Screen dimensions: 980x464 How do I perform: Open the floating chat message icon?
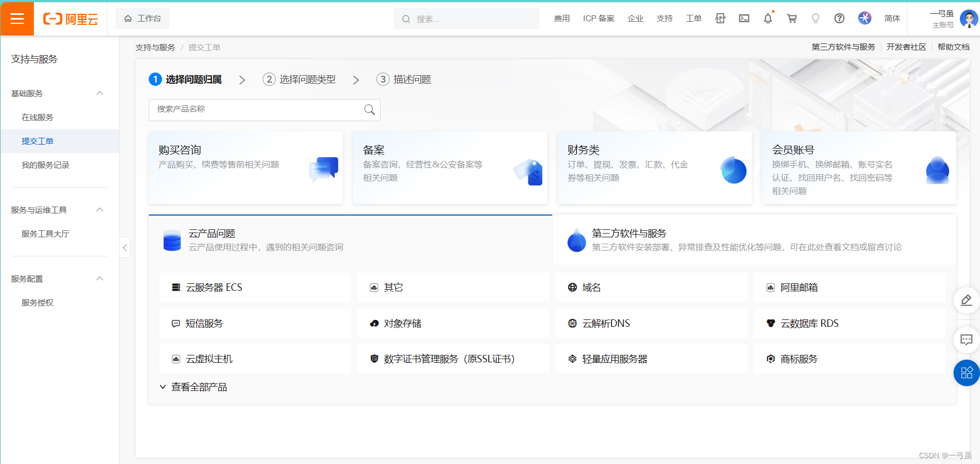pos(966,340)
